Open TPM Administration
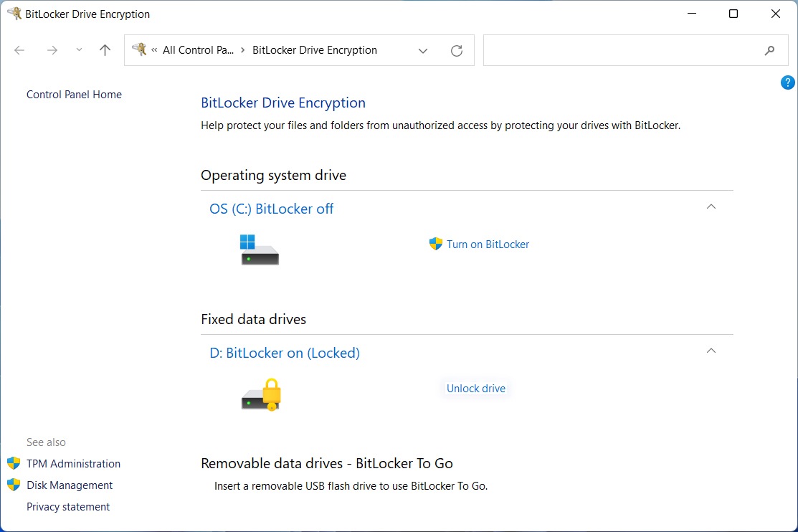The height and width of the screenshot is (532, 798). pos(73,464)
